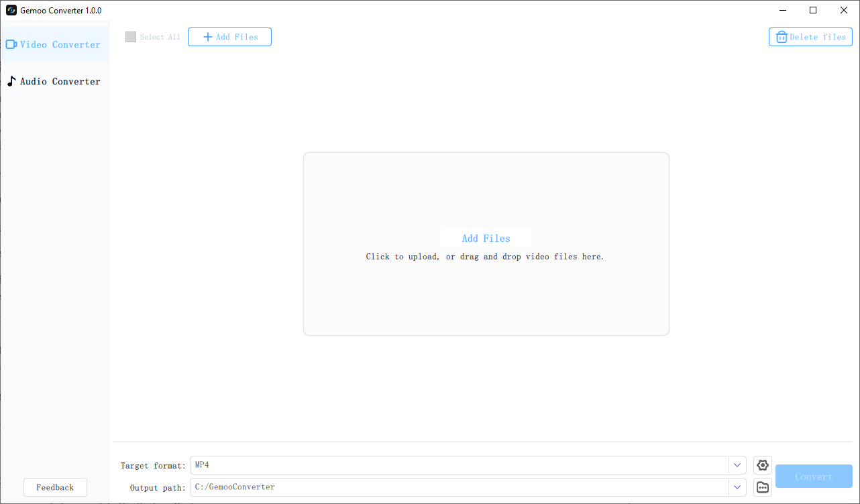Expand the Target format dropdown arrow
This screenshot has width=860, height=504.
(737, 465)
